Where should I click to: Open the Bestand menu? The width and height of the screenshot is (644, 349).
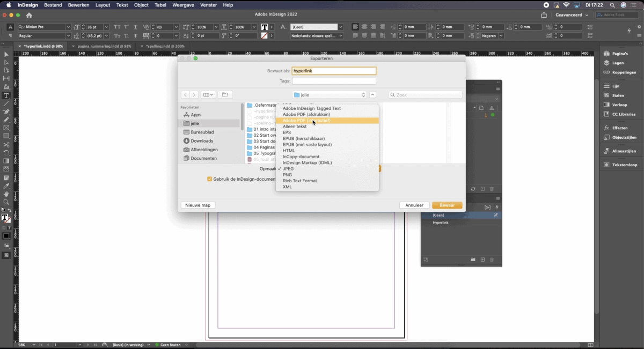(x=53, y=5)
